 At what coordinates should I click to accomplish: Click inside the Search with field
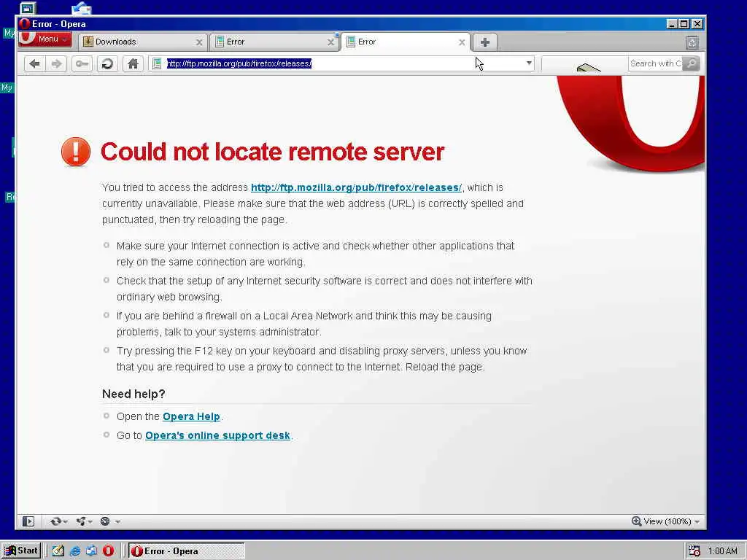pyautogui.click(x=655, y=63)
